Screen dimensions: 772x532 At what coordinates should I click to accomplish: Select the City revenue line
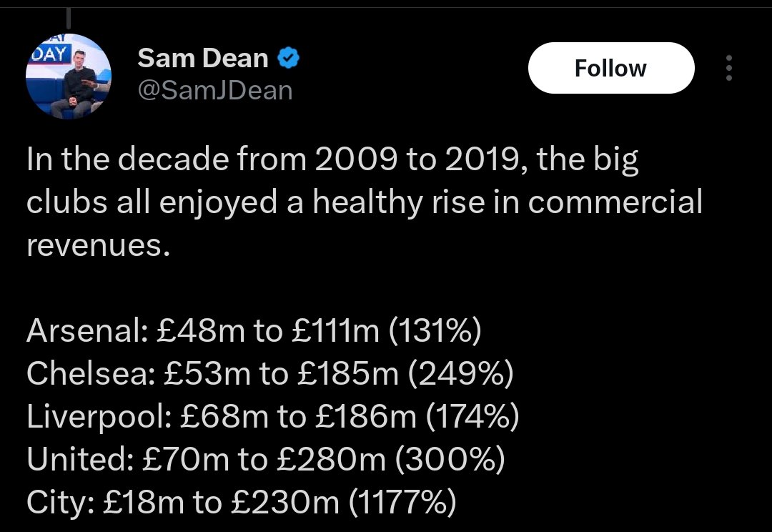tap(242, 503)
